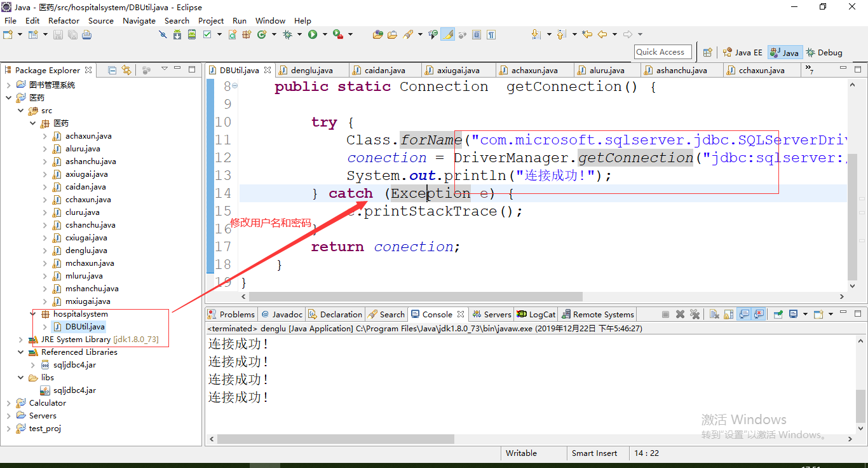The width and height of the screenshot is (868, 468).
Task: Toggle Mark Occurrences highlighter icon
Action: coord(447,34)
